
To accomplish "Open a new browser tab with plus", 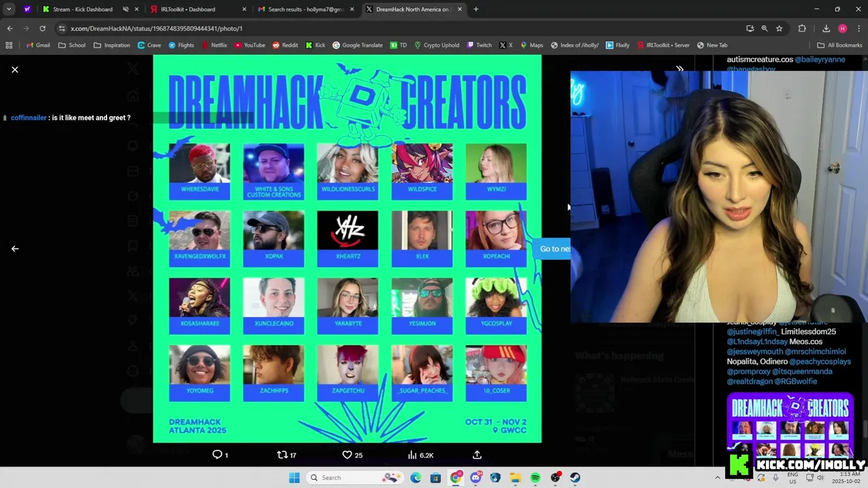I will pos(476,9).
